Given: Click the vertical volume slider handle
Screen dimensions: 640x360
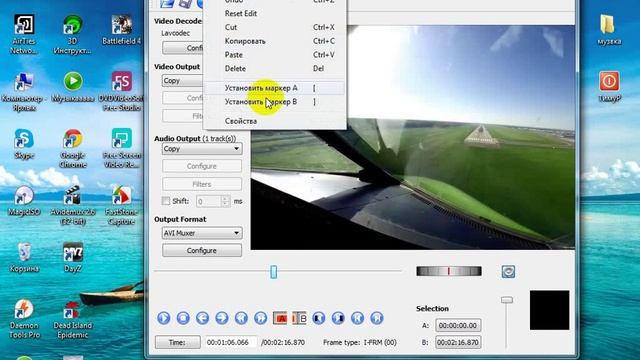Looking at the screenshot, I should (507, 300).
